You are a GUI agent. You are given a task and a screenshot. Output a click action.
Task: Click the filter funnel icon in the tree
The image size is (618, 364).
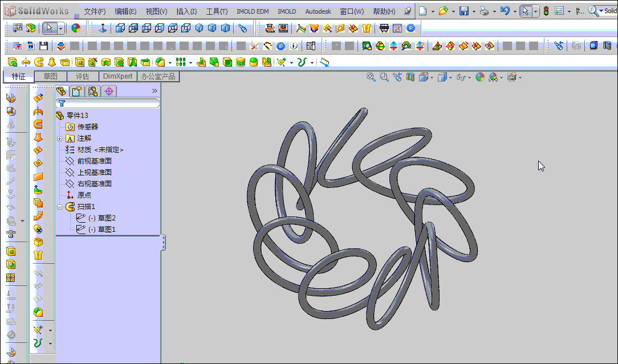pos(62,103)
